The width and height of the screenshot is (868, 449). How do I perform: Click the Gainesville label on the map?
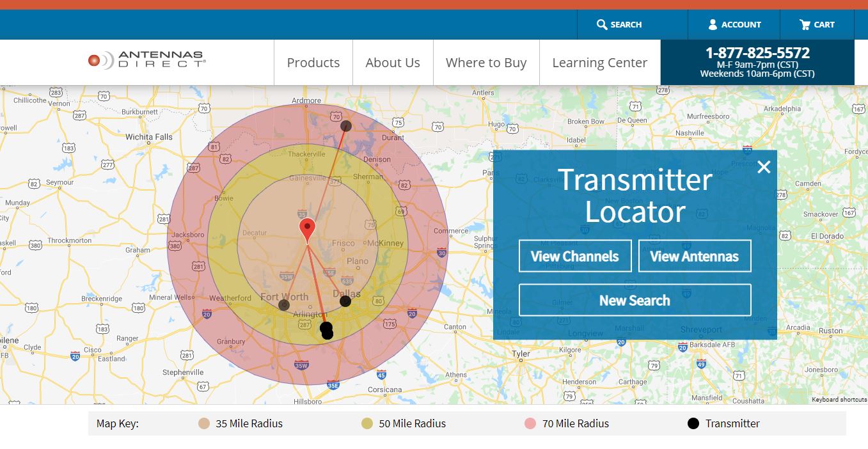point(308,178)
